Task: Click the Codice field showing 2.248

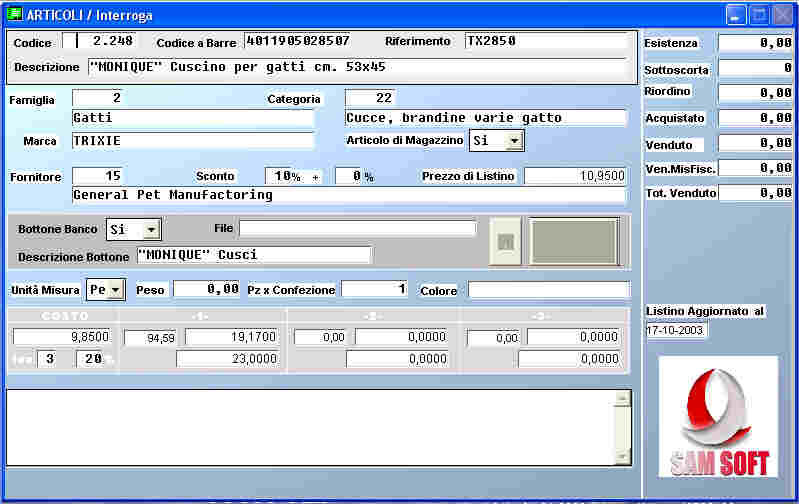Action: 99,41
